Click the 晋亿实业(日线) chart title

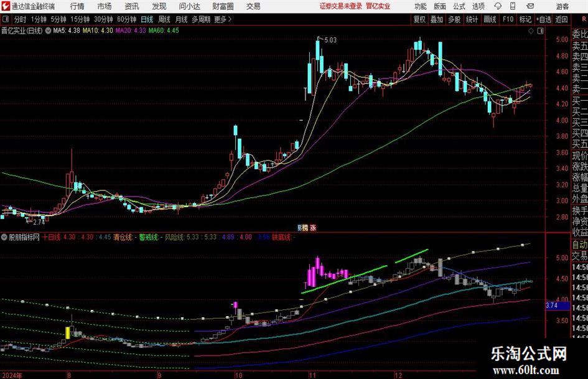[x=22, y=30]
